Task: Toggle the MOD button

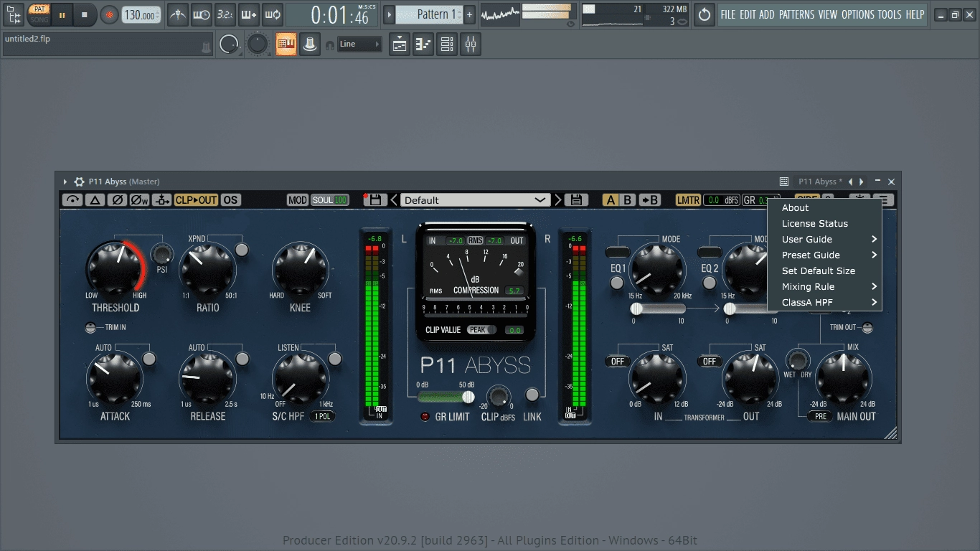Action: pyautogui.click(x=297, y=200)
